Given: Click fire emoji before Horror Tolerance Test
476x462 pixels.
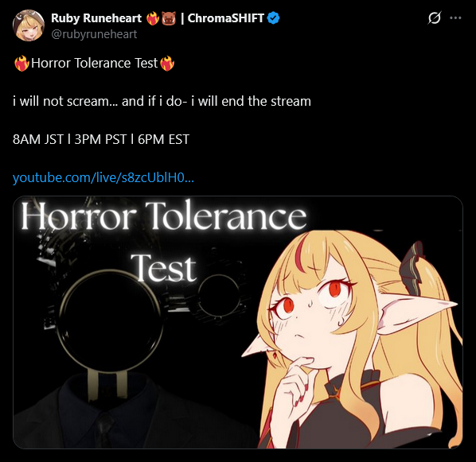Looking at the screenshot, I should [x=21, y=63].
